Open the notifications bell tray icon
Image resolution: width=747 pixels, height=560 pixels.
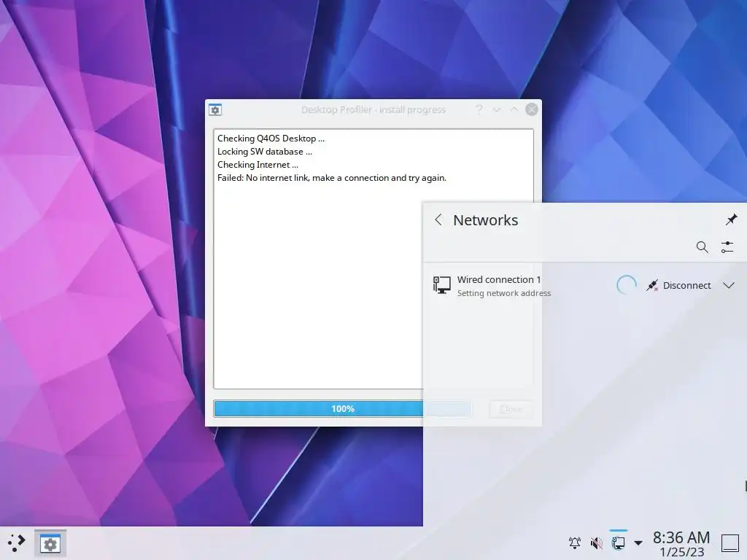575,542
